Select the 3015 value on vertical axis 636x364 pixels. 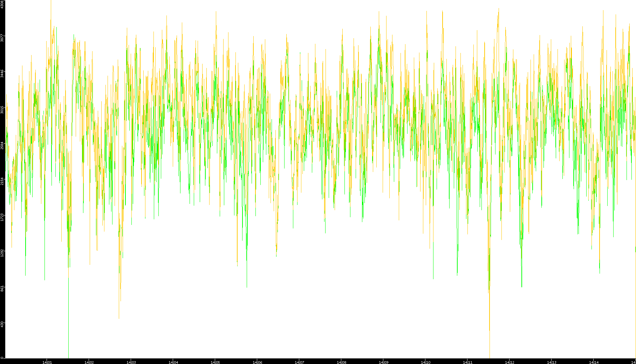click(2, 110)
